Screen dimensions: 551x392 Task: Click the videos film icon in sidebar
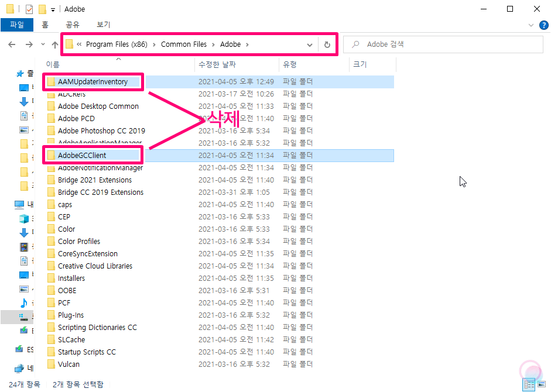tap(24, 247)
